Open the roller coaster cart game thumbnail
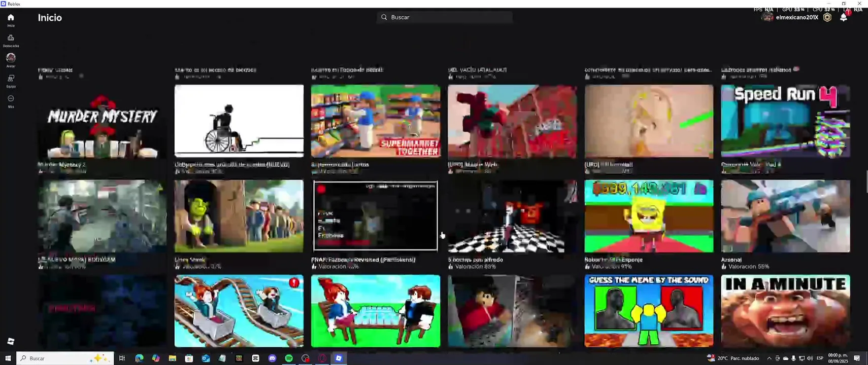Screen dimensions: 868x365 pos(239,311)
